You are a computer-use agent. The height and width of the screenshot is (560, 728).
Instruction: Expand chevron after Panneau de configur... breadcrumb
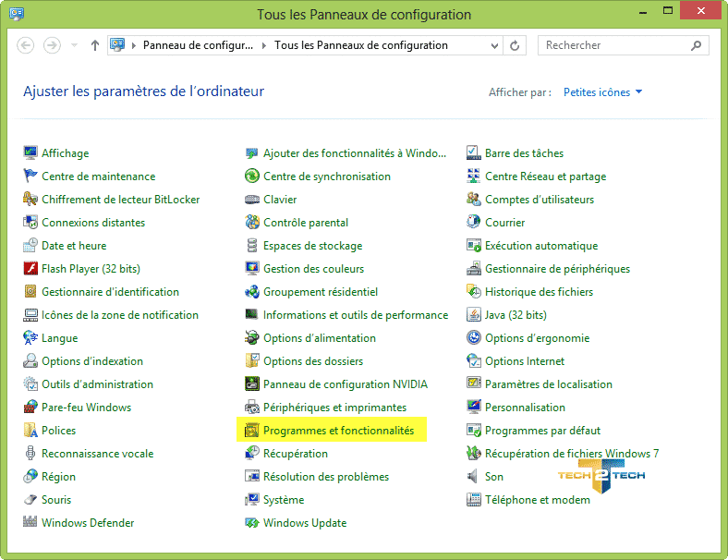[263, 45]
